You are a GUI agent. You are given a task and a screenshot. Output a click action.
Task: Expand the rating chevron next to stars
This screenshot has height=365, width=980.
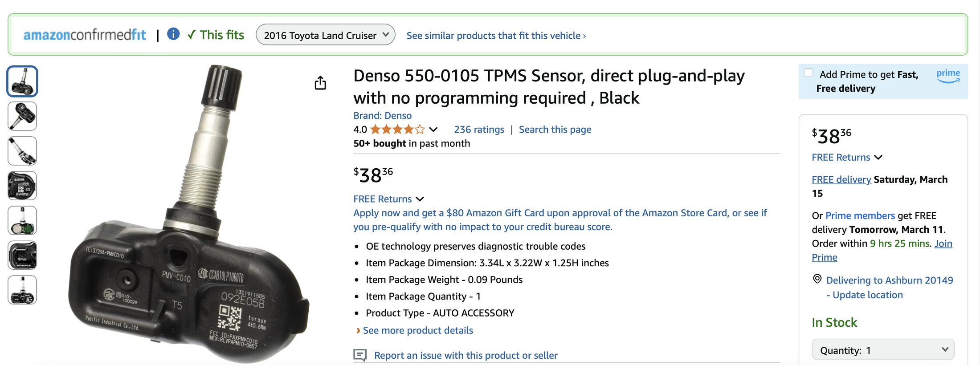pos(433,130)
